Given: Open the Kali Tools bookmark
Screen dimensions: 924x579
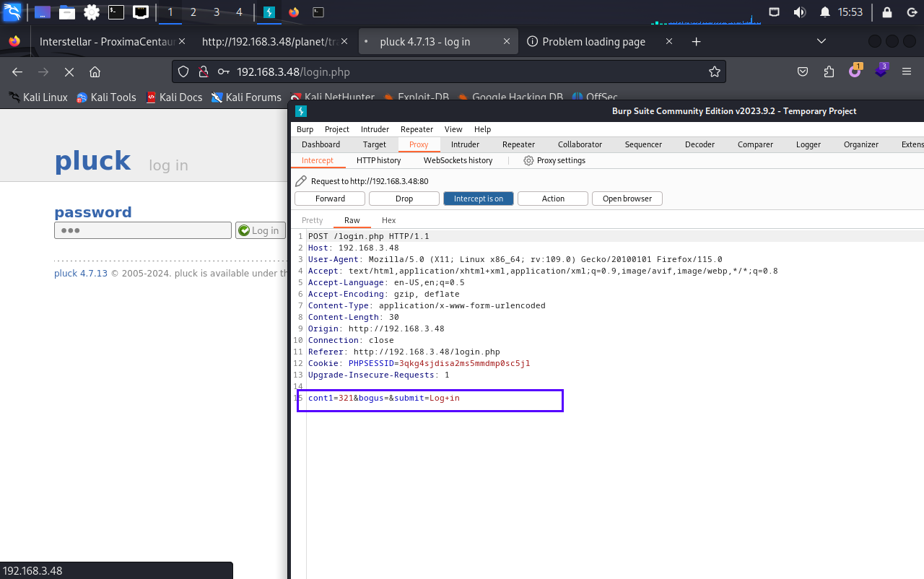Looking at the screenshot, I should click(x=106, y=97).
